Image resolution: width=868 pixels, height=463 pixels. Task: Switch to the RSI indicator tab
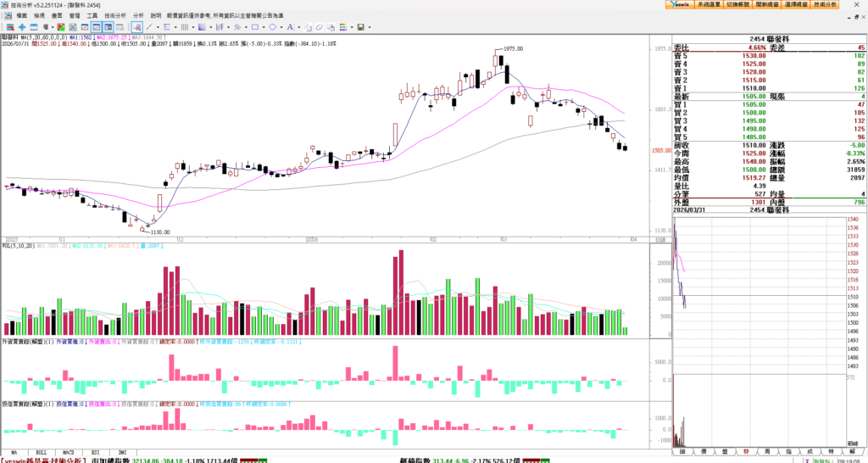coord(94,452)
